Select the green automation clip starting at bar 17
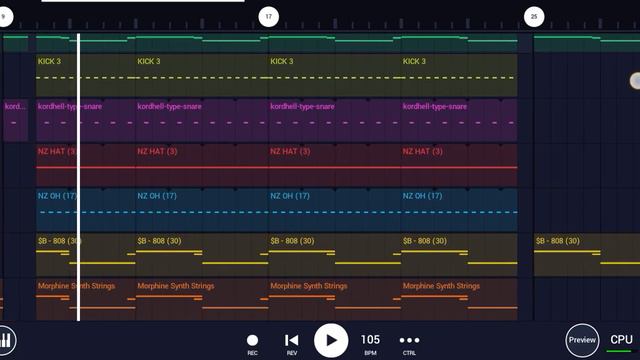 pos(335,43)
